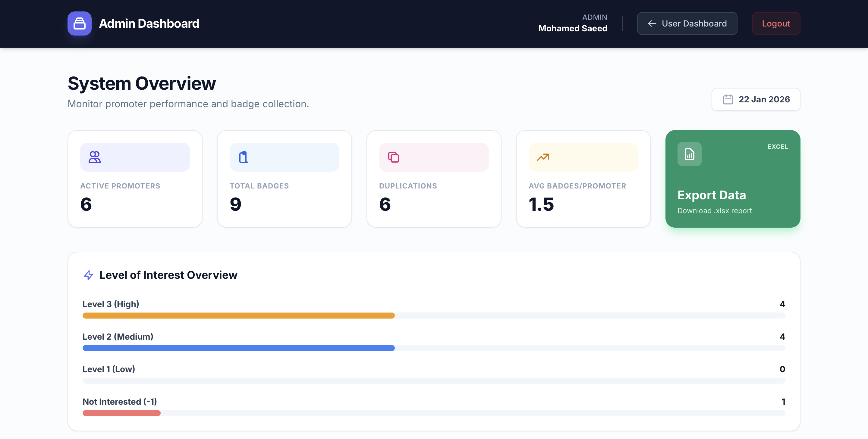Click the Level 2 (Medium) blue progress bar

click(238, 348)
